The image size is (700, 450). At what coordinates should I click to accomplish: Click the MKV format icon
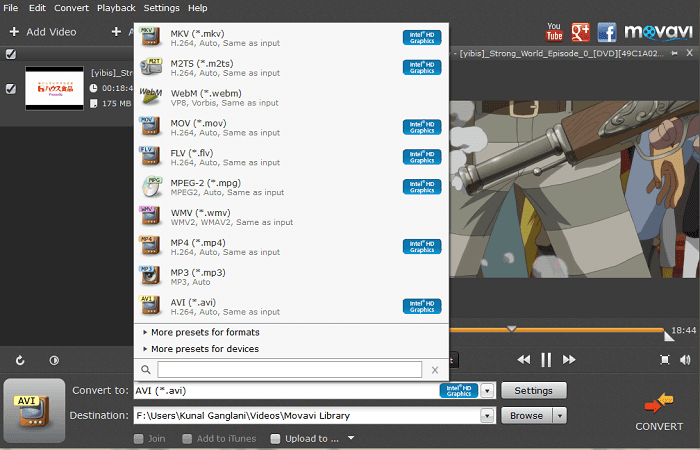(150, 38)
